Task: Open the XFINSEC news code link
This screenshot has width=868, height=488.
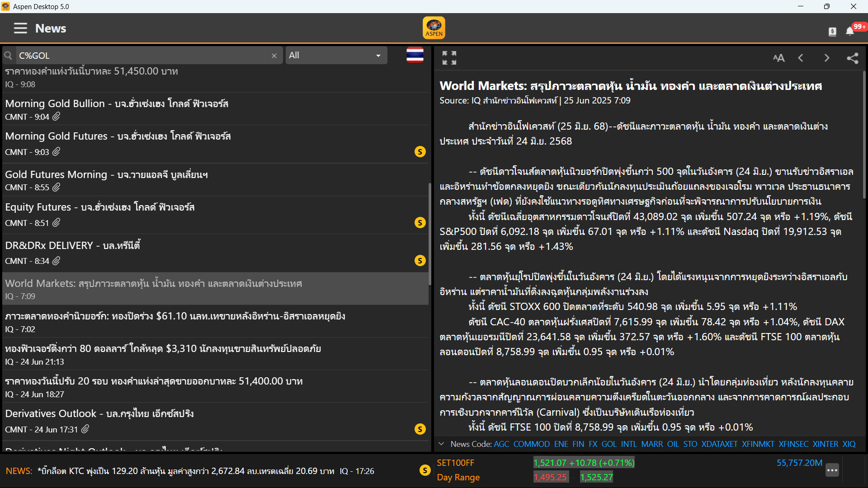Action: point(793,444)
